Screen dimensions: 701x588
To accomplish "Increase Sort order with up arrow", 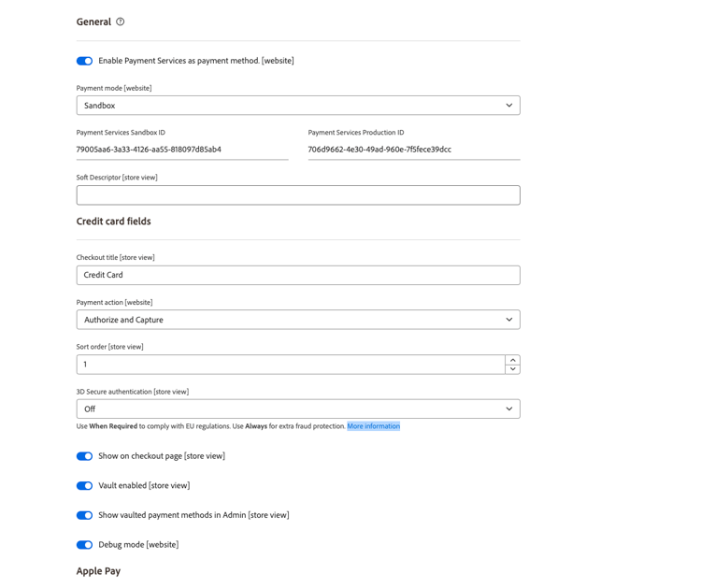I will [512, 360].
